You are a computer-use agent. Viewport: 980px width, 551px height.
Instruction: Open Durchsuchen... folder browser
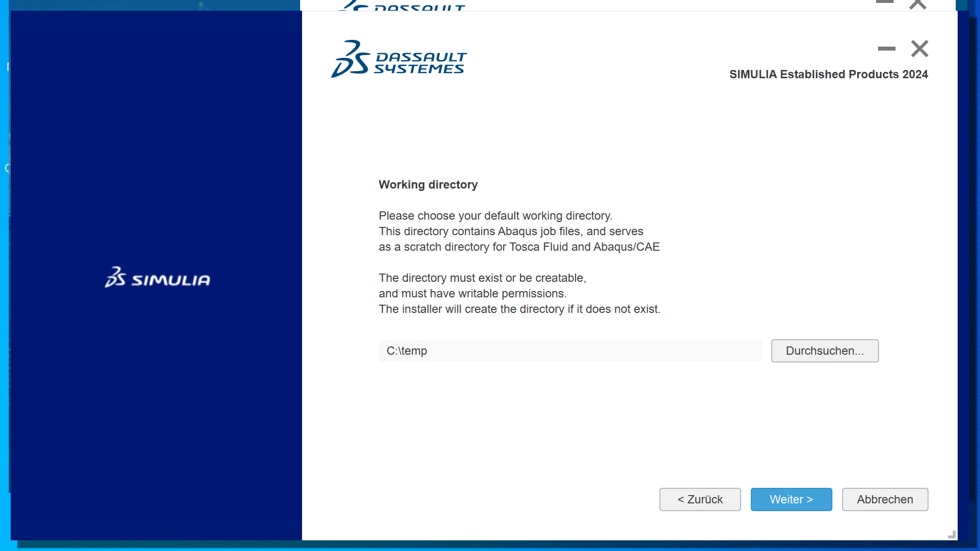pyautogui.click(x=825, y=350)
